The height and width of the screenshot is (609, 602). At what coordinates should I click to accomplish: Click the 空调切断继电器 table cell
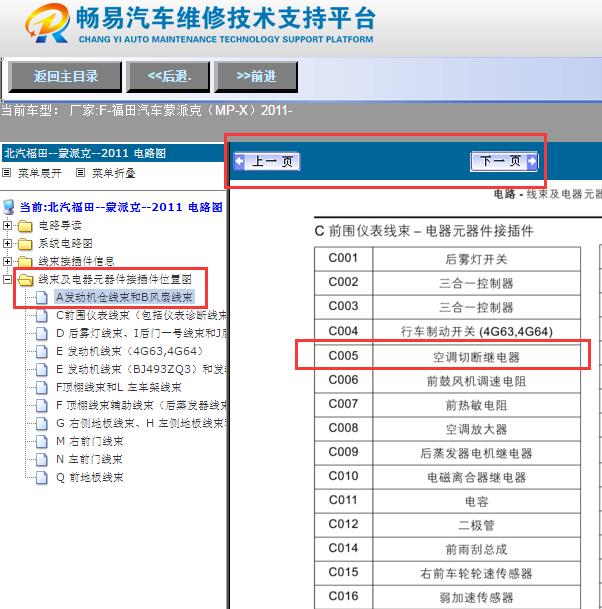pyautogui.click(x=476, y=356)
